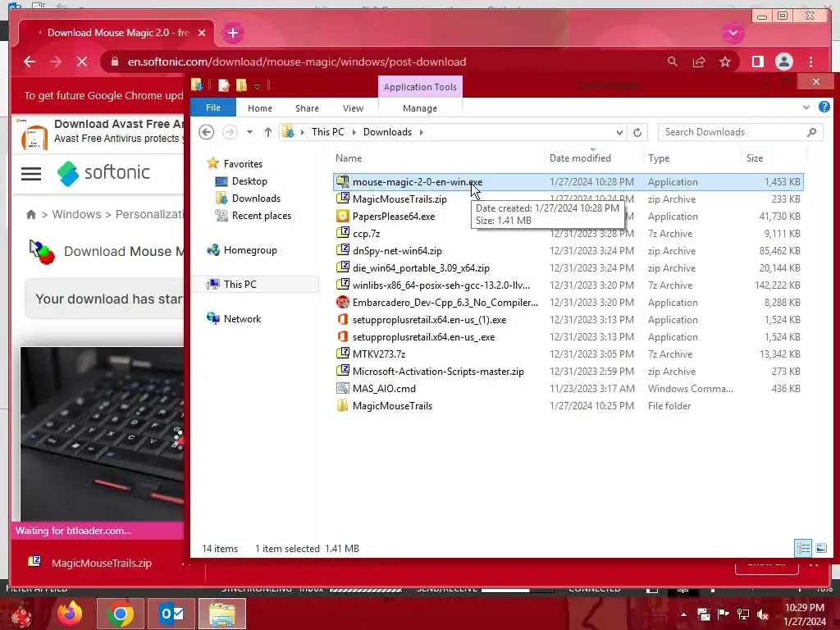The width and height of the screenshot is (840, 630).
Task: Click Quick Access new folder icon
Action: [x=242, y=85]
